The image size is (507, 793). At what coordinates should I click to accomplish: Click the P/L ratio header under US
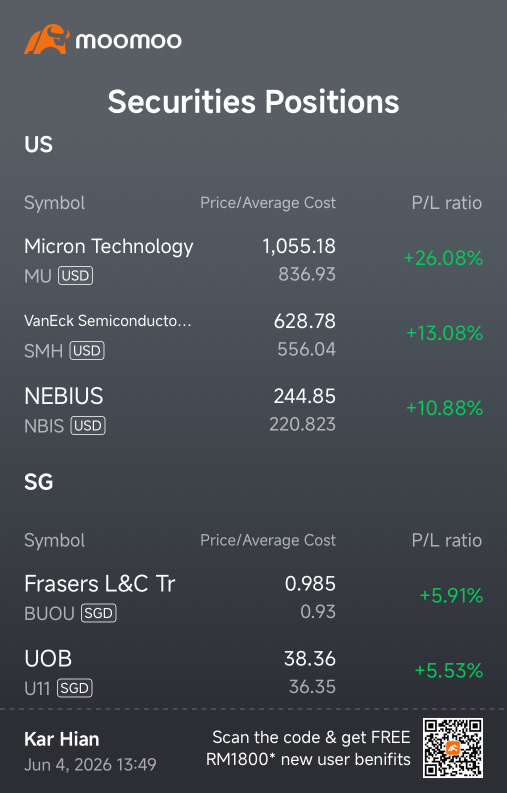(447, 203)
